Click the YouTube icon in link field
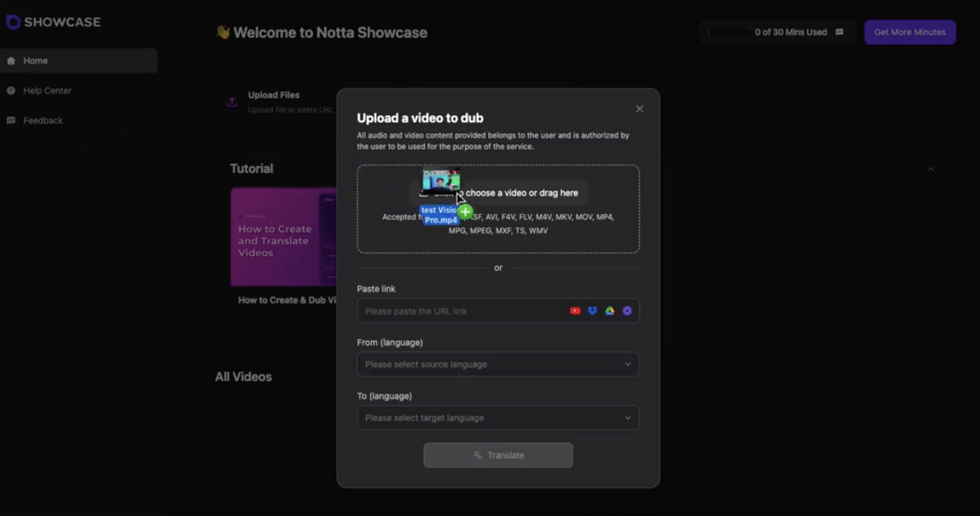This screenshot has height=516, width=980. 575,311
